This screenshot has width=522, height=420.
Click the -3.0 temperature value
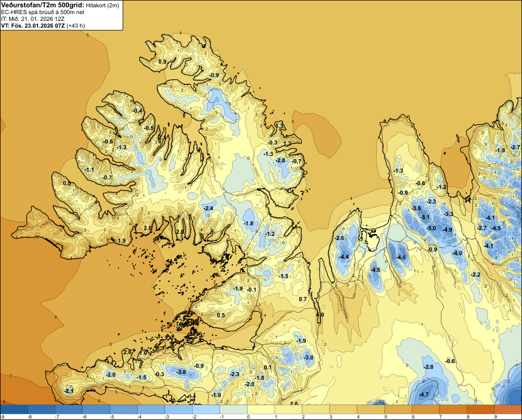(x=309, y=357)
